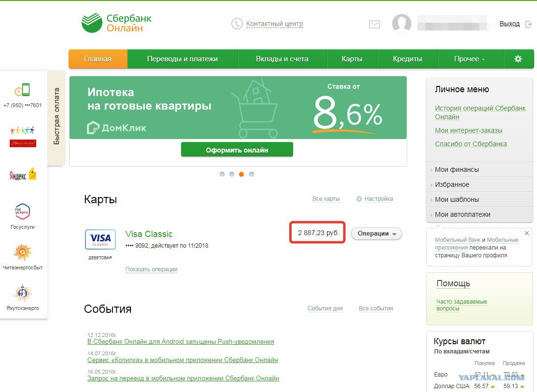This screenshot has width=537, height=392.
Task: Open the Операции dropdown for Visa Classic
Action: [376, 234]
